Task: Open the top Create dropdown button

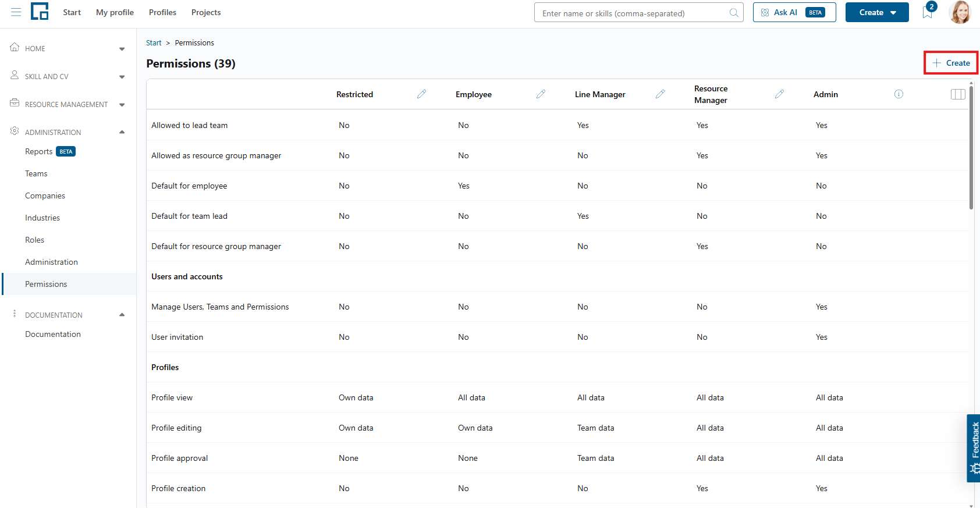Action: (x=877, y=12)
